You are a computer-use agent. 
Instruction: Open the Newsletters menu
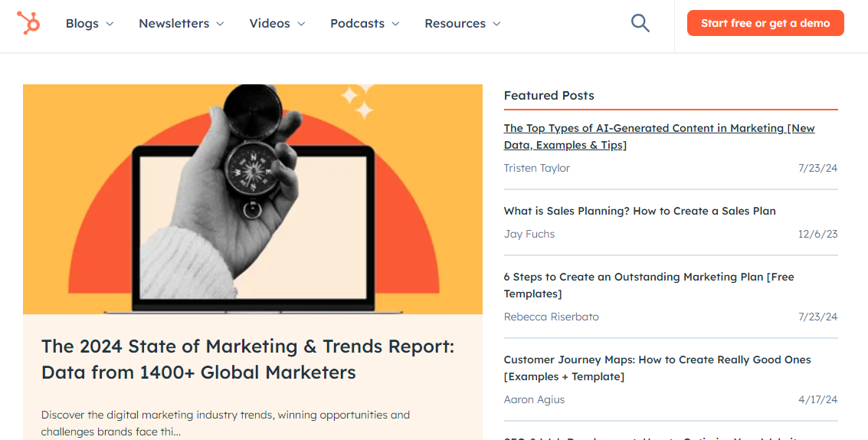click(x=174, y=23)
